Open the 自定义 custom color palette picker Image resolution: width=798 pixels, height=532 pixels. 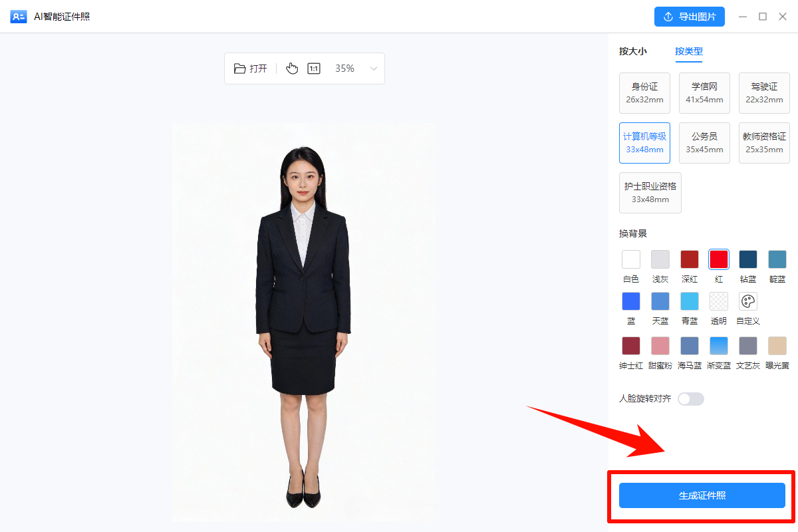tap(747, 301)
